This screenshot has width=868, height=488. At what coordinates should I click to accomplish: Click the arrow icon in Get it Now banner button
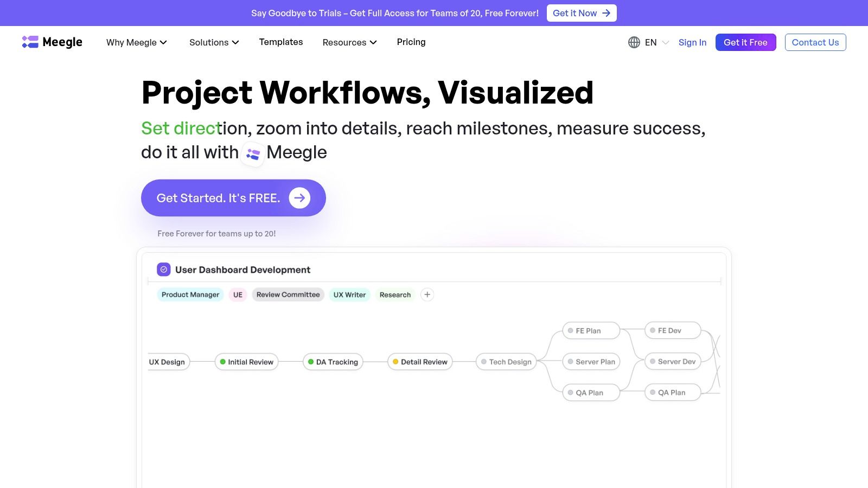(607, 13)
